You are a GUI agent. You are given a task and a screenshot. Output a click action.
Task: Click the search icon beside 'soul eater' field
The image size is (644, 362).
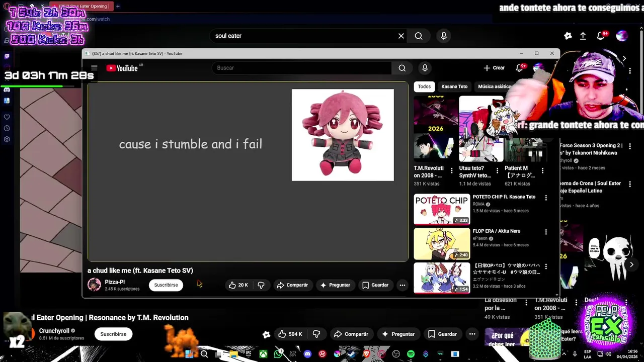coord(419,36)
